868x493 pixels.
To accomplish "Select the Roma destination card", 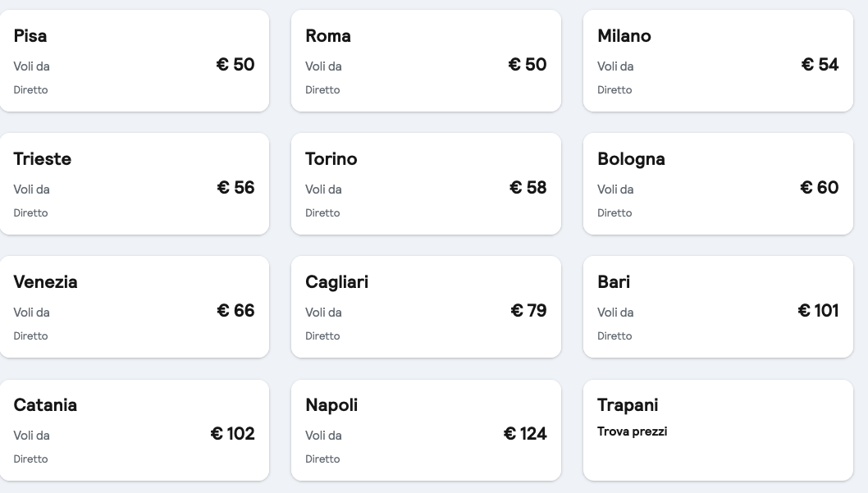I will [426, 61].
